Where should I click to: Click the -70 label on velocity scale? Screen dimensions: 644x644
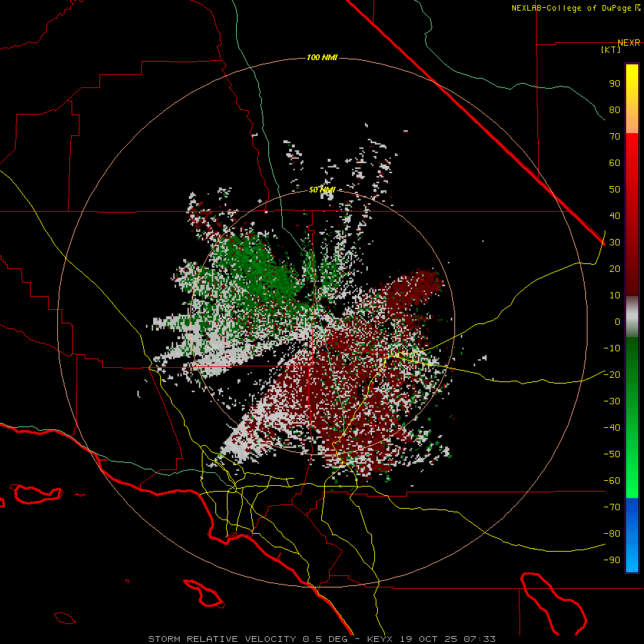pyautogui.click(x=612, y=507)
